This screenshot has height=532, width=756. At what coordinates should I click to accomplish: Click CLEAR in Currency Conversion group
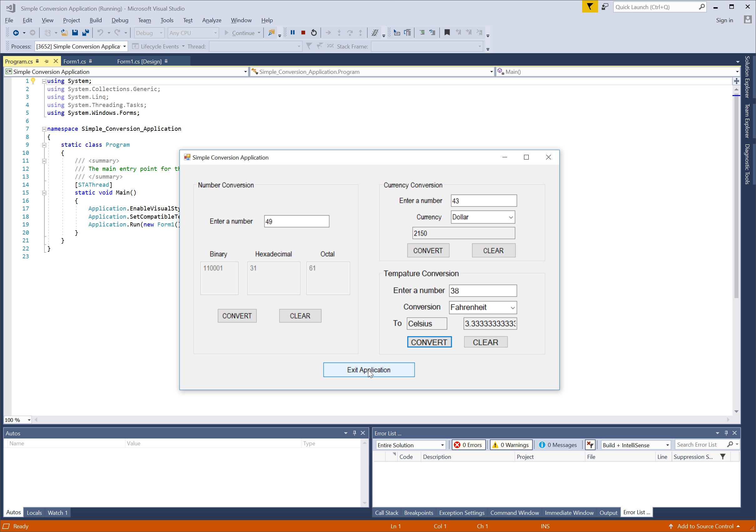(x=493, y=250)
